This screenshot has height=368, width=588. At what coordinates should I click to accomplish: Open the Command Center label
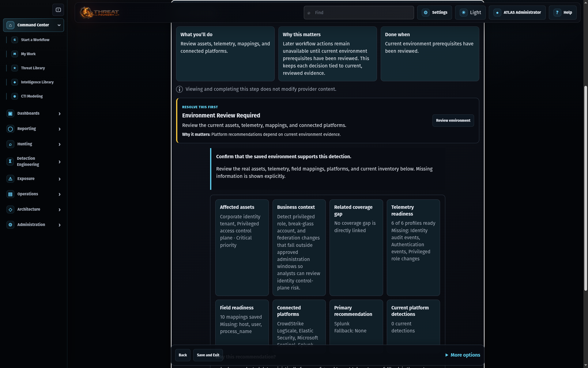(33, 25)
